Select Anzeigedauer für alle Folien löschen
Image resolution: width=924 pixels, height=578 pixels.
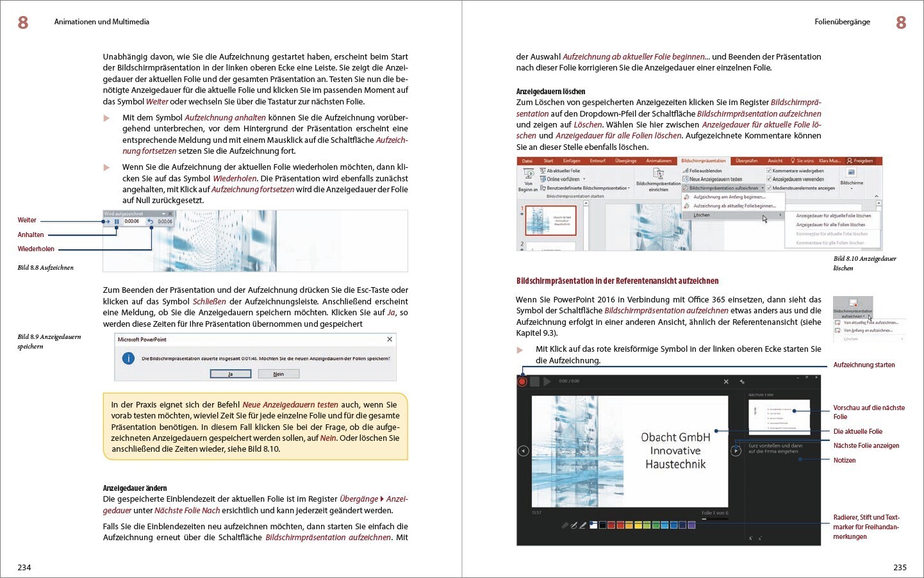tap(830, 225)
